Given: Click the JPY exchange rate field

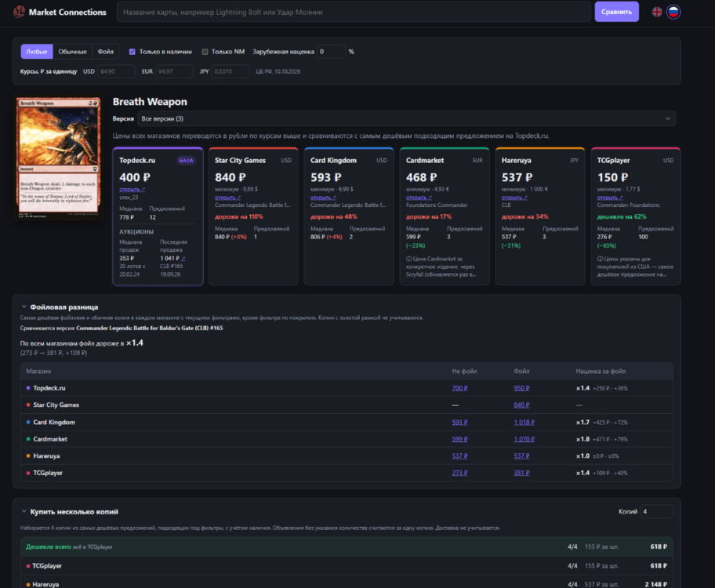Looking at the screenshot, I should pos(230,71).
